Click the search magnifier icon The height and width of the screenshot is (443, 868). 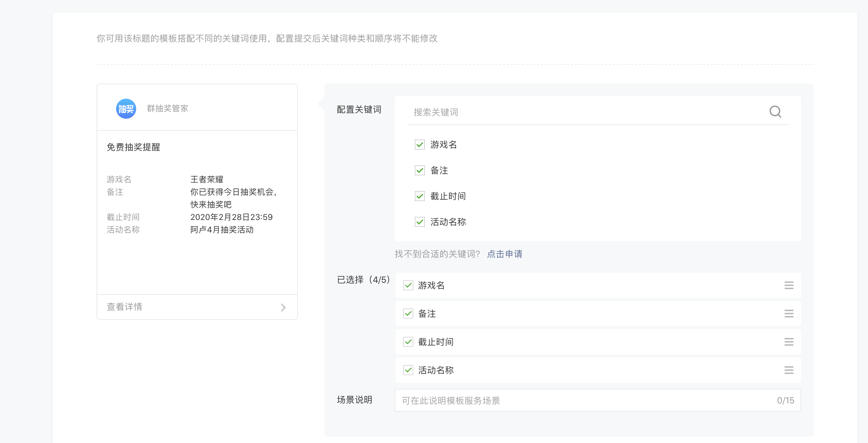point(775,112)
